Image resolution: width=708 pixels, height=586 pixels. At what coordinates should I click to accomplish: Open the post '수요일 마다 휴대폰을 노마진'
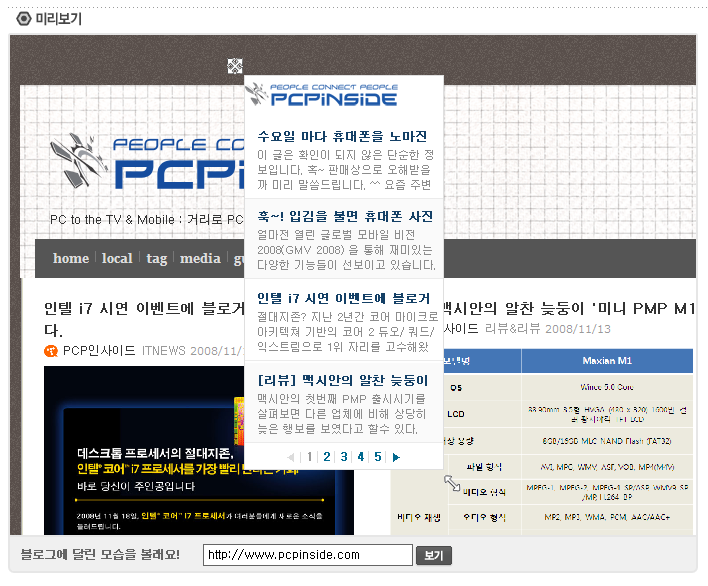point(342,136)
